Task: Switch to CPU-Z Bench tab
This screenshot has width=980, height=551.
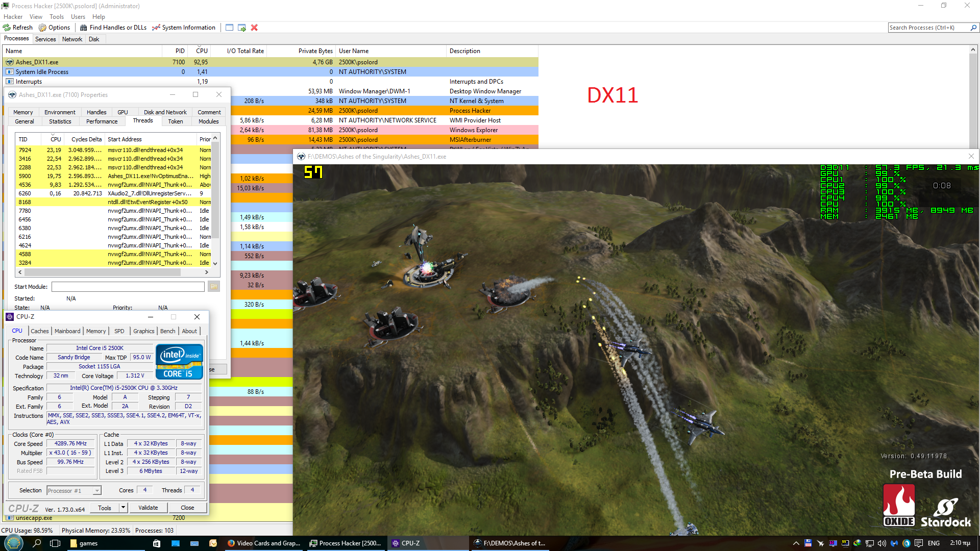Action: [167, 331]
